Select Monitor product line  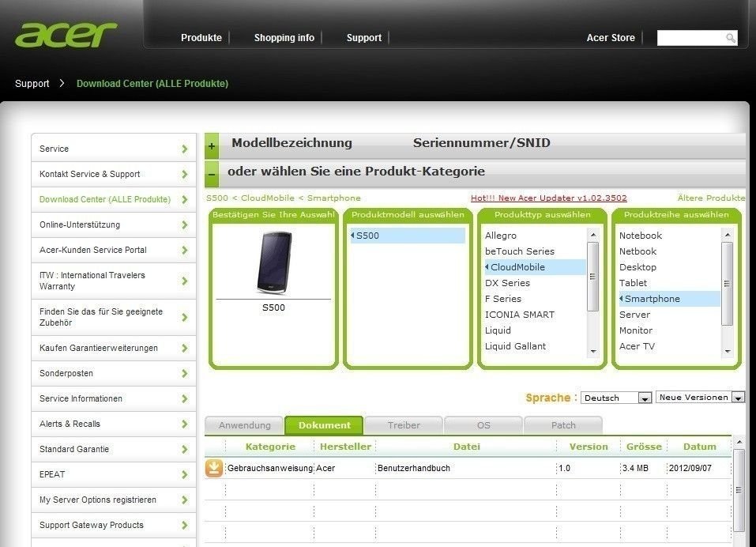coord(636,330)
